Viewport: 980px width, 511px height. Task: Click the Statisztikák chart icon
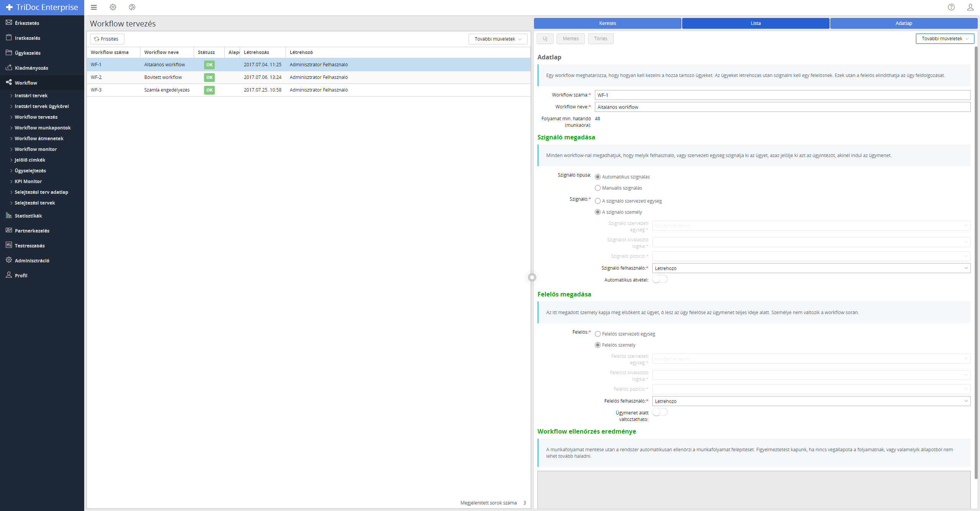(x=9, y=215)
